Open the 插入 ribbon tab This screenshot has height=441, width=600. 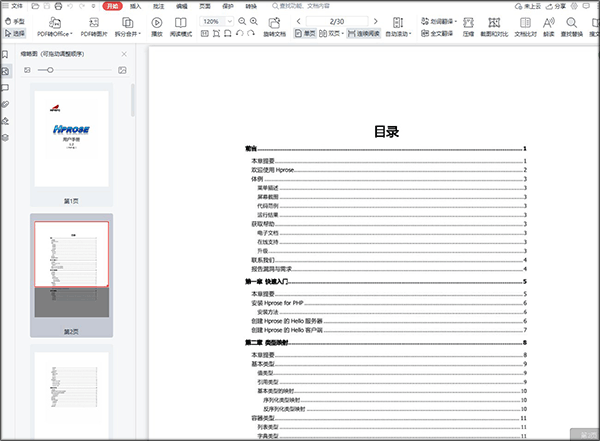[x=135, y=6]
